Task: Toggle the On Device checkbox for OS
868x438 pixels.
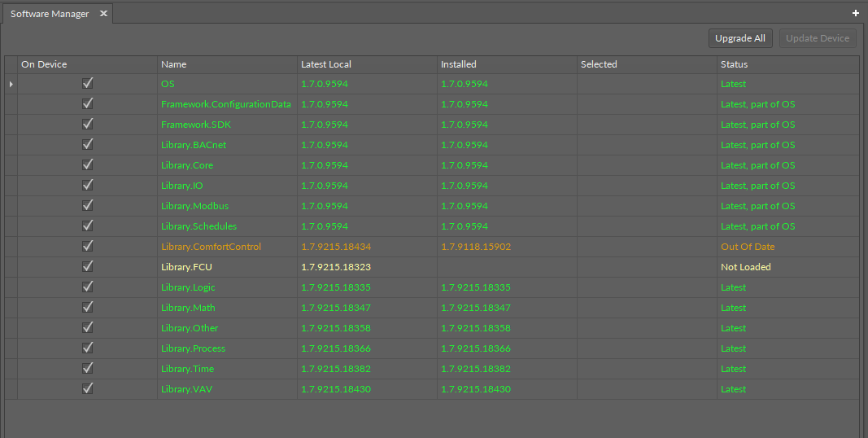Action: tap(88, 83)
